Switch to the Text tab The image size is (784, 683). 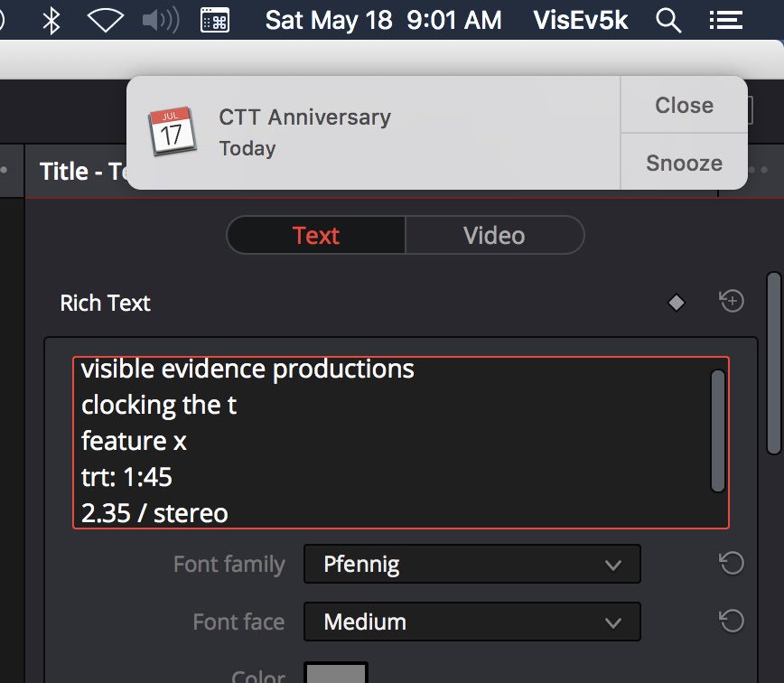tap(315, 236)
